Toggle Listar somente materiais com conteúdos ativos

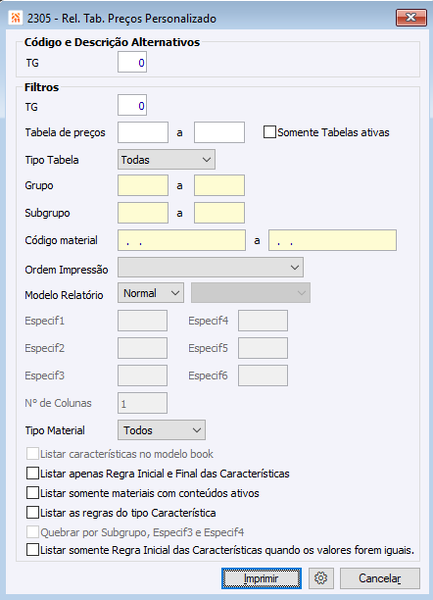(x=33, y=493)
